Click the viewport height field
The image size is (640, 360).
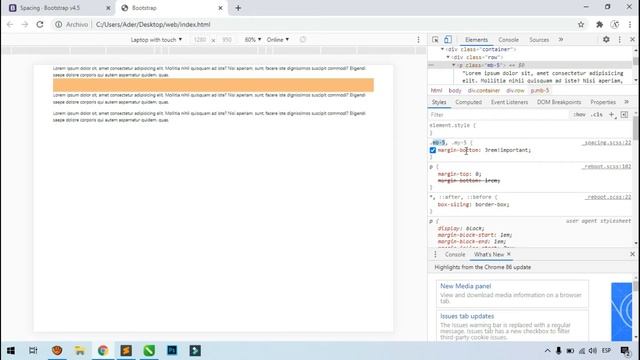coord(227,40)
